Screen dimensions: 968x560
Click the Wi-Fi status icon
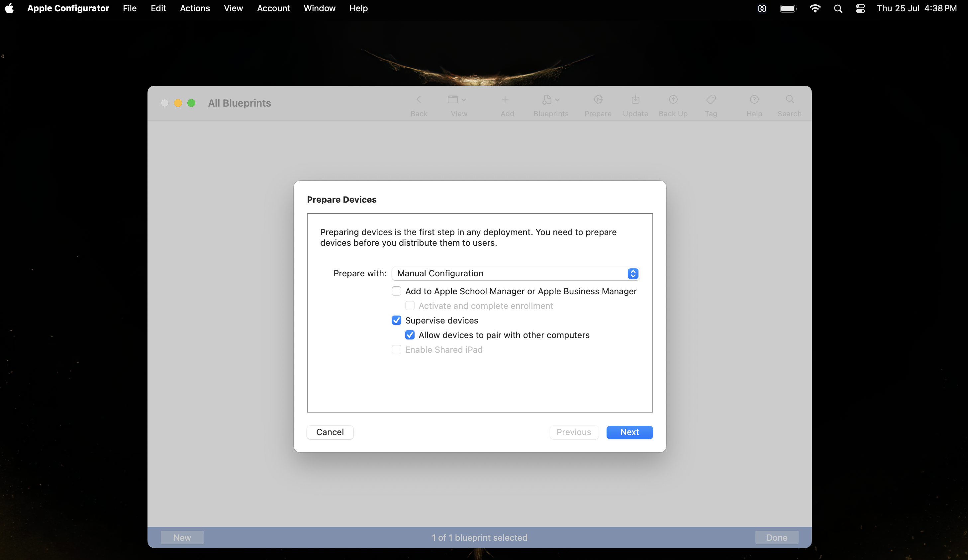pos(815,8)
